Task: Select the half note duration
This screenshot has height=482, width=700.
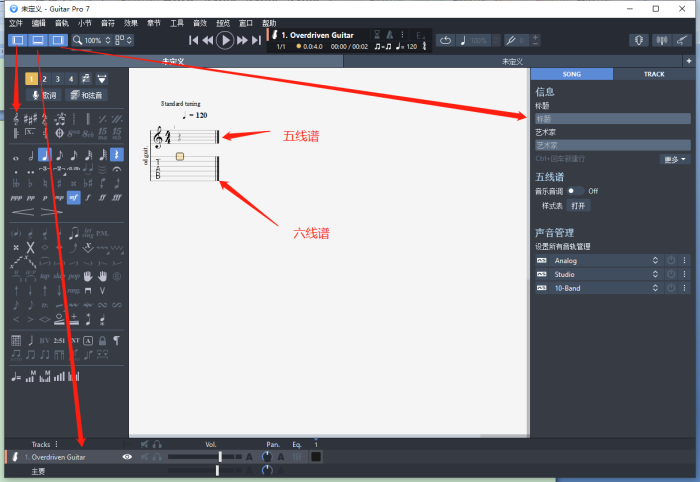Action: tap(30, 155)
